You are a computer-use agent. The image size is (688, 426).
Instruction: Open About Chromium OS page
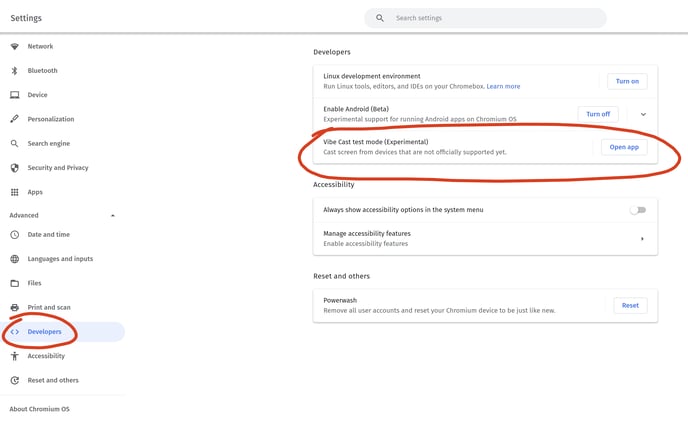pos(39,409)
